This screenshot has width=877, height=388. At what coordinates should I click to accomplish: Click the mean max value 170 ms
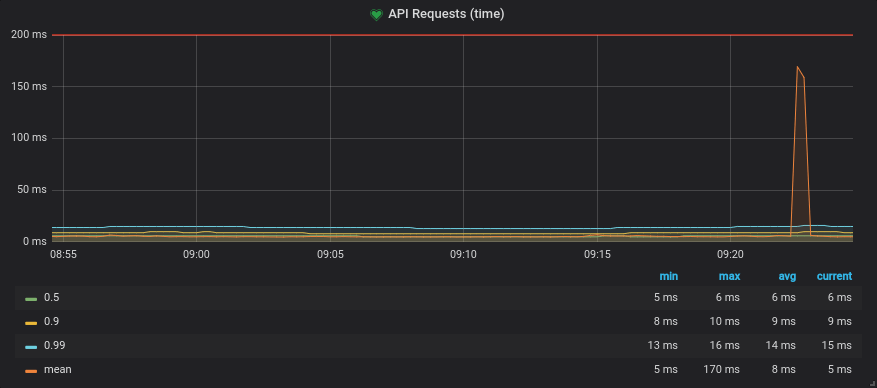(721, 370)
